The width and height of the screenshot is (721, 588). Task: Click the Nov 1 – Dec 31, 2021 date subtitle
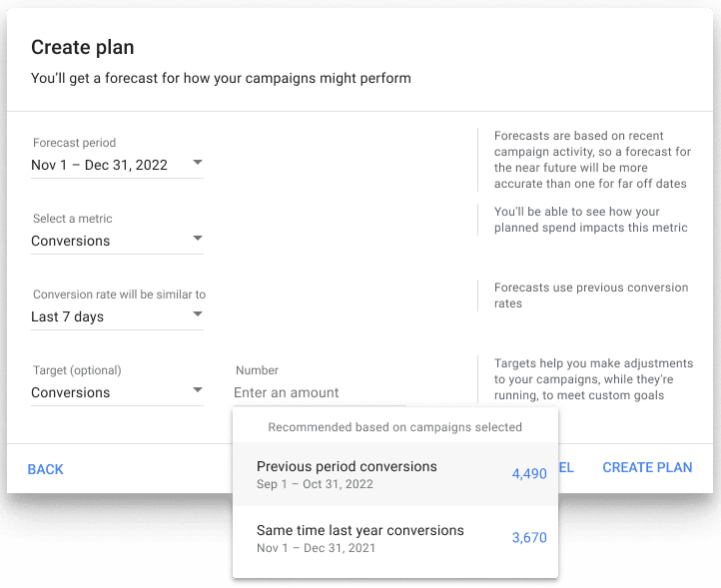click(x=316, y=548)
